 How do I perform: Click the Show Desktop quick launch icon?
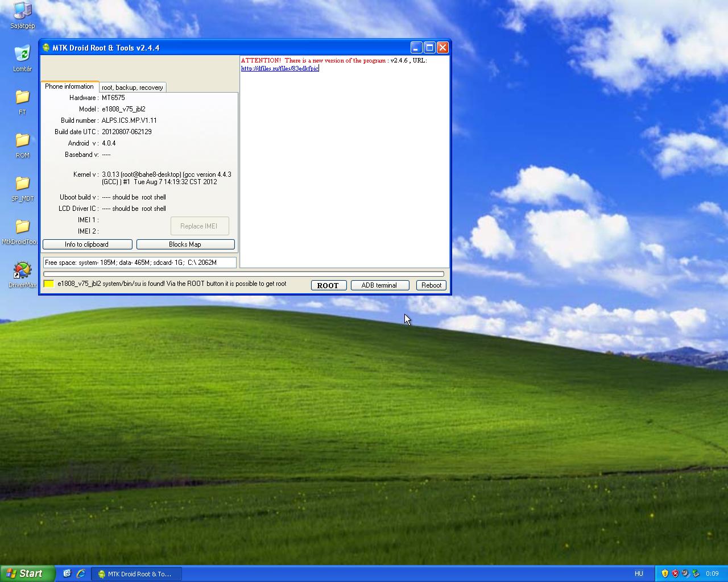(x=67, y=573)
